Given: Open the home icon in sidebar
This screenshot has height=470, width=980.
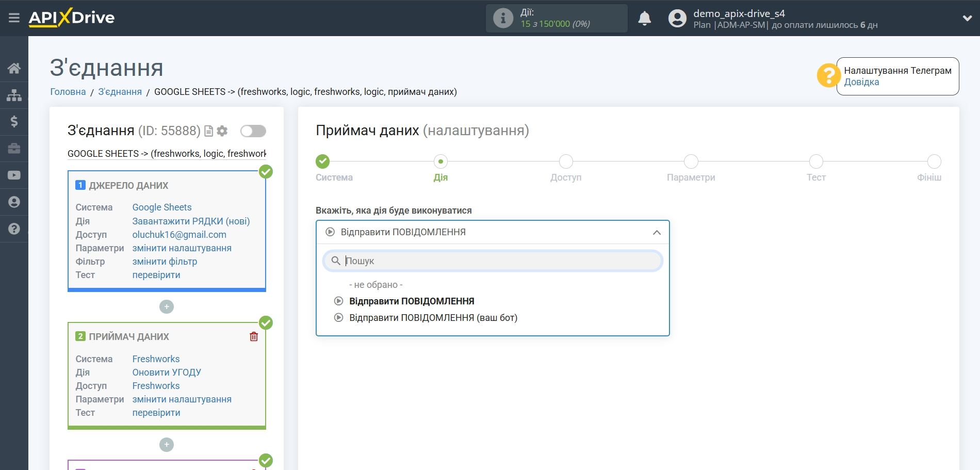Looking at the screenshot, I should pyautogui.click(x=14, y=68).
